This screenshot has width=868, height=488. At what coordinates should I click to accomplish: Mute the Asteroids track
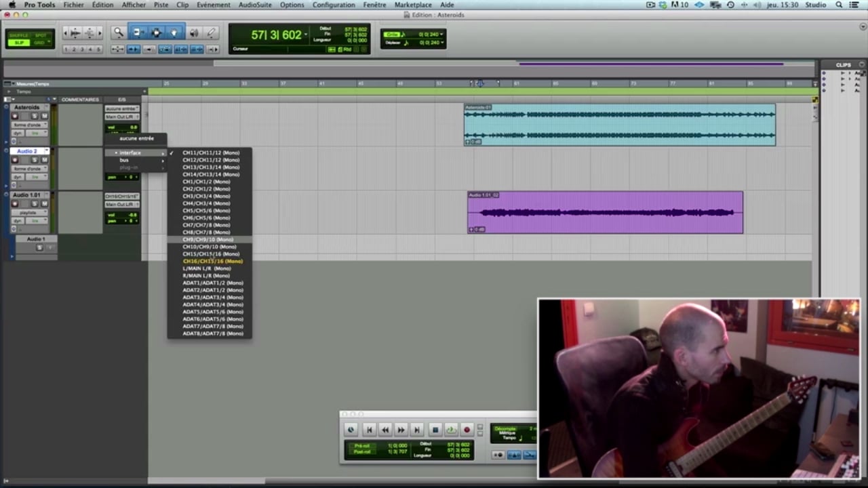coord(44,116)
